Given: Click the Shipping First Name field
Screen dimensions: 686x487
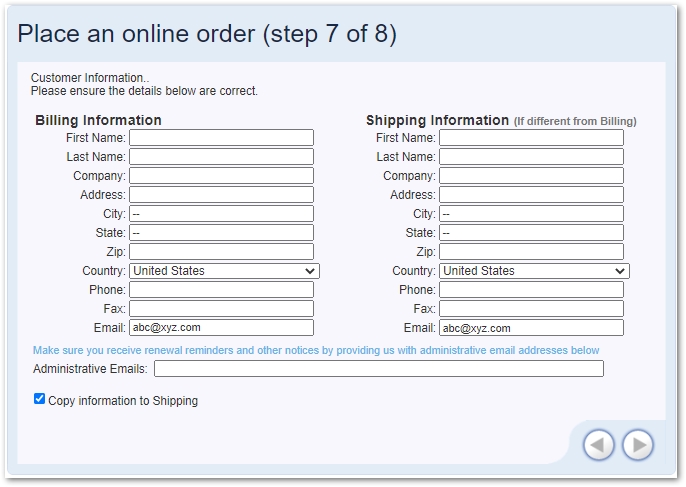Looking at the screenshot, I should [x=531, y=138].
